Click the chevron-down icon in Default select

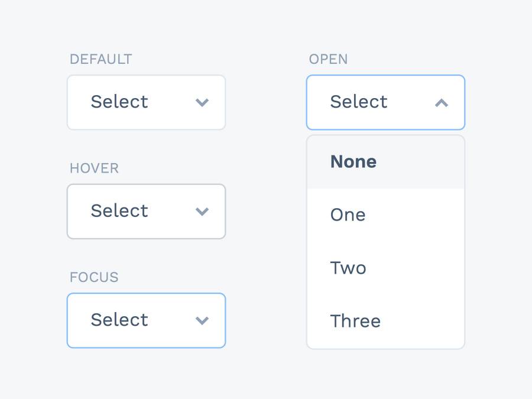tap(202, 103)
